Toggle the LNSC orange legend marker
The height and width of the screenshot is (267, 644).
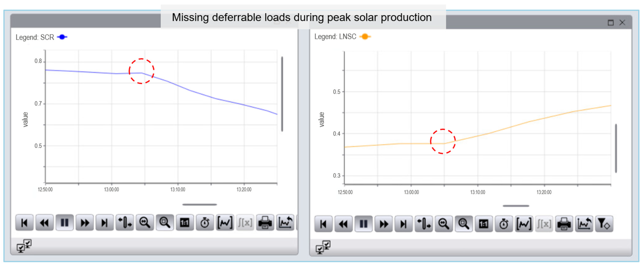point(365,37)
